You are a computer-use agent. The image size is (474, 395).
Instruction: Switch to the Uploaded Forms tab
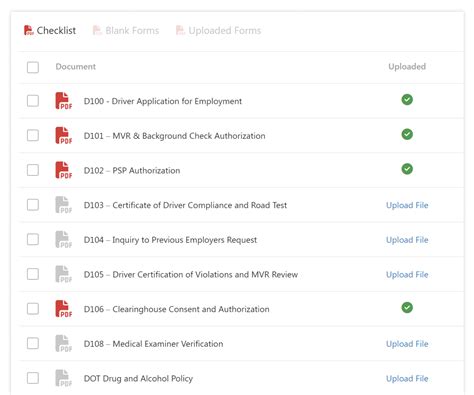tap(218, 30)
